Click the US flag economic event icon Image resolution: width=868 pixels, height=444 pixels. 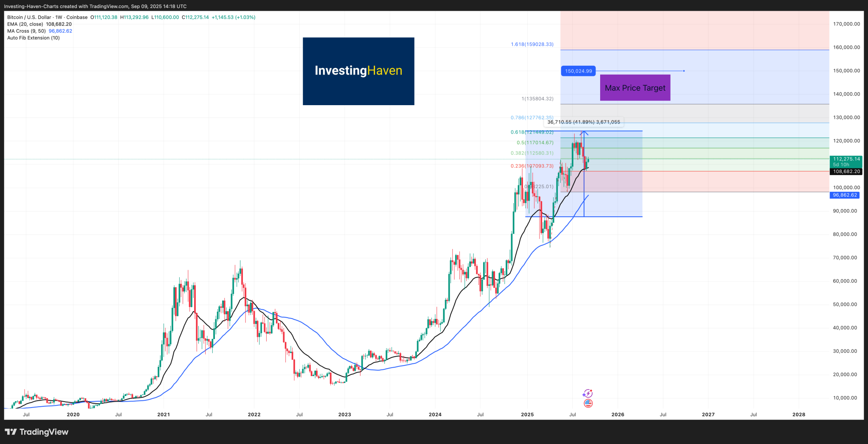click(x=588, y=403)
